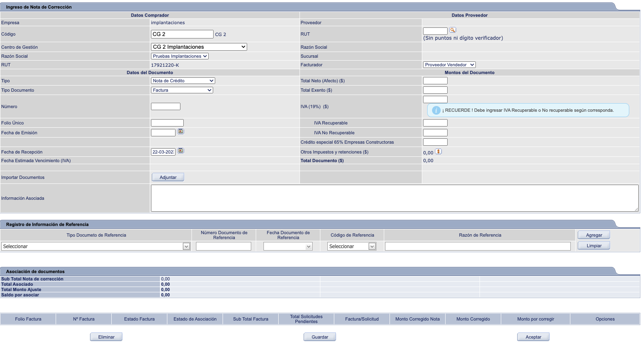Click the Total Asociado label
The height and width of the screenshot is (348, 644).
[x=17, y=284]
